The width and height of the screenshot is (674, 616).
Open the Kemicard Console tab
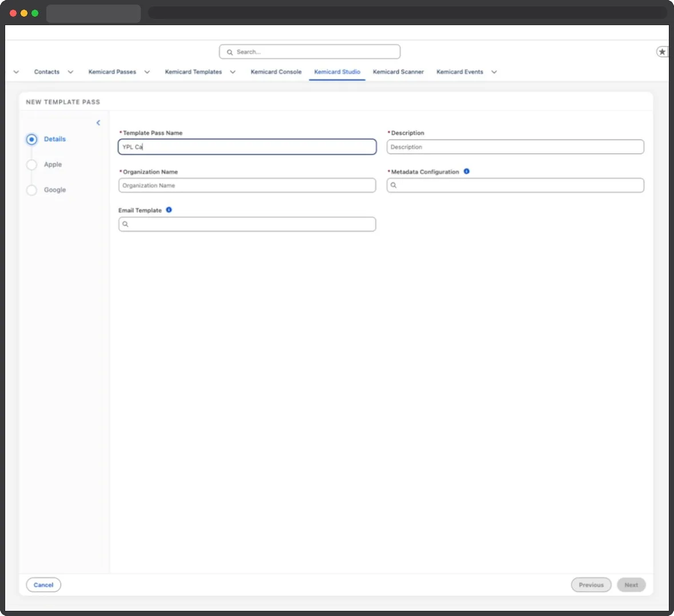276,71
